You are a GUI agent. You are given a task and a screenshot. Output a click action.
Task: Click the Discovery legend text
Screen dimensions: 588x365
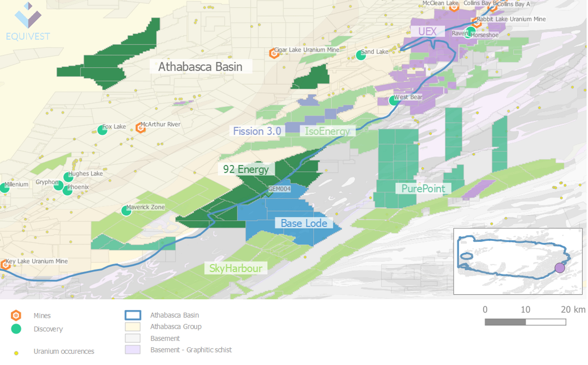click(48, 329)
